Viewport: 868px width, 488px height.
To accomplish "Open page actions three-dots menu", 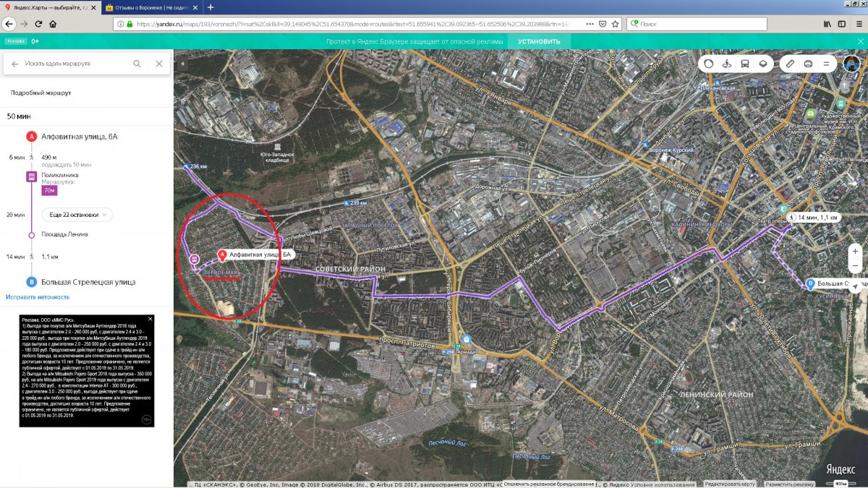I will 590,24.
